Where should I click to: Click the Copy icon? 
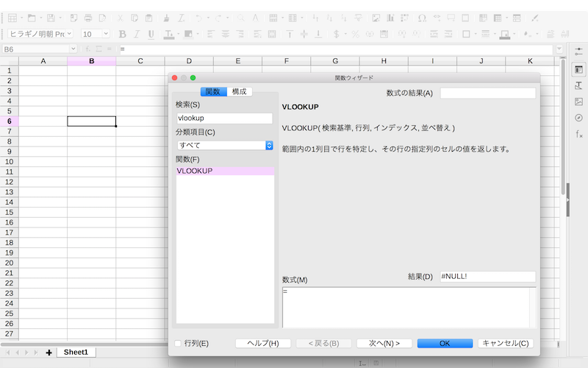(x=135, y=18)
